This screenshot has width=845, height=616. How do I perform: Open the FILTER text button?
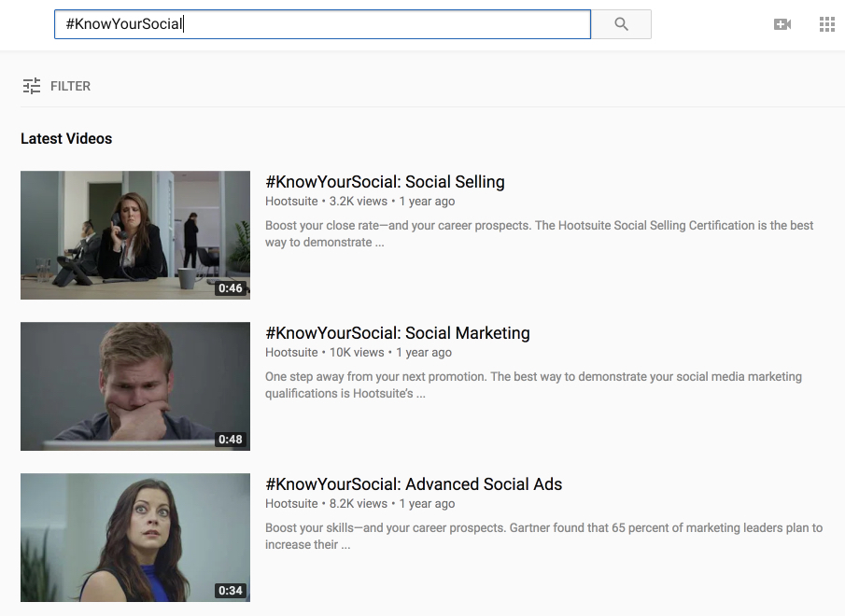coord(71,86)
